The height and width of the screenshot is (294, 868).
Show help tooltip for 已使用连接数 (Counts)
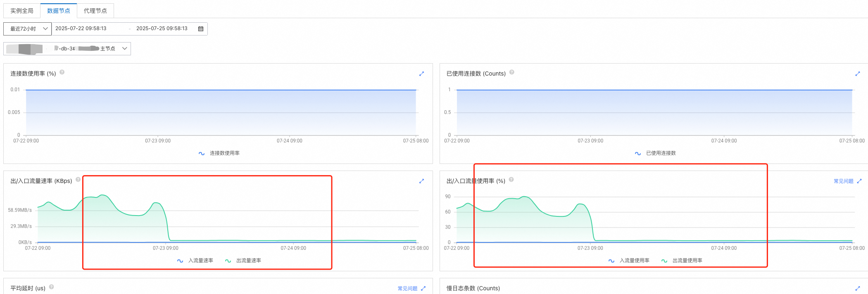[x=512, y=72]
